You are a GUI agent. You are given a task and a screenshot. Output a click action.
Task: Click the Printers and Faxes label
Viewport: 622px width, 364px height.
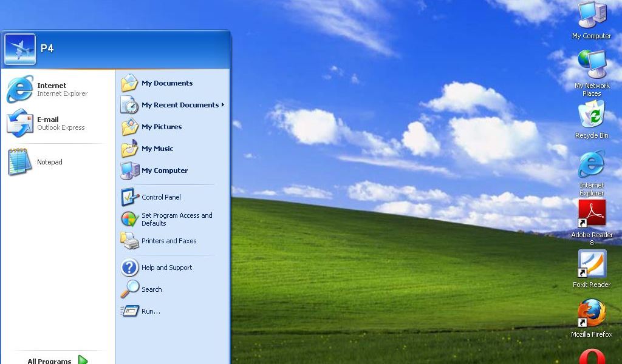[x=169, y=241]
